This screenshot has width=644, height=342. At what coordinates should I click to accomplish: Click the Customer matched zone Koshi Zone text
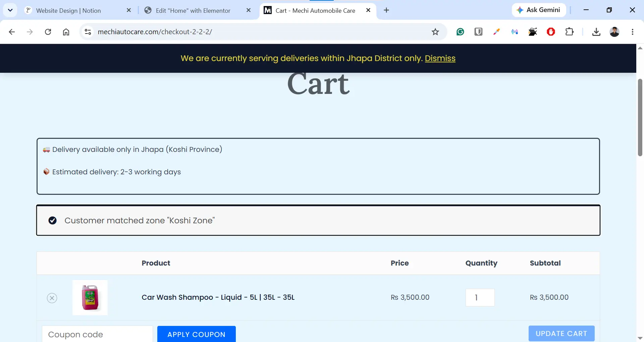[x=140, y=221]
